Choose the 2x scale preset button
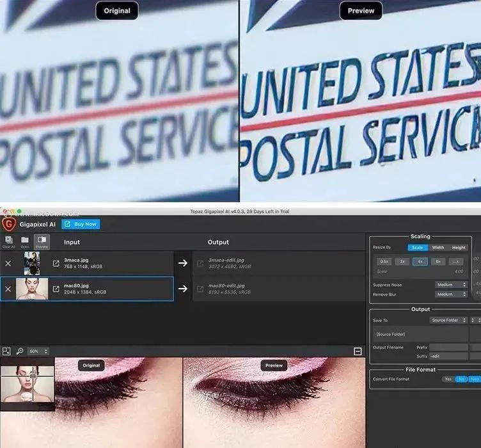 click(x=402, y=261)
